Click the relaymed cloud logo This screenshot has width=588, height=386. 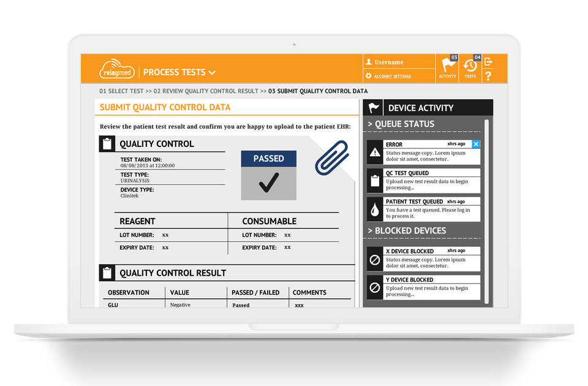(116, 69)
